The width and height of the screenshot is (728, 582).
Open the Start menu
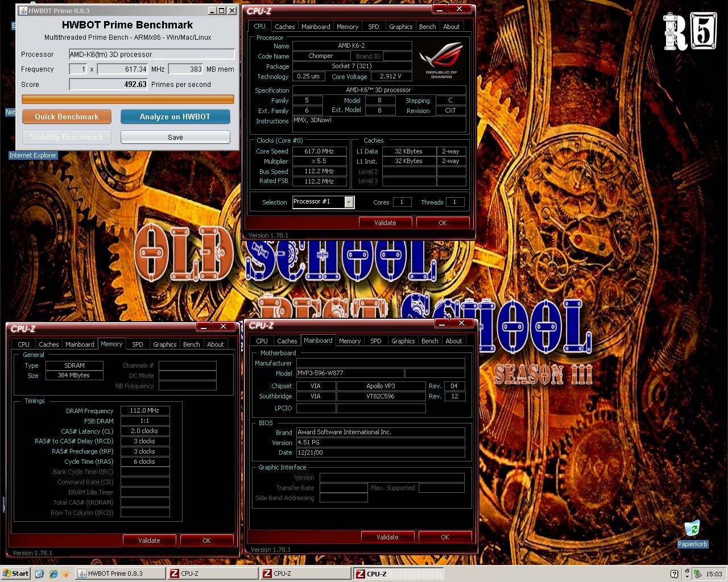[x=16, y=573]
